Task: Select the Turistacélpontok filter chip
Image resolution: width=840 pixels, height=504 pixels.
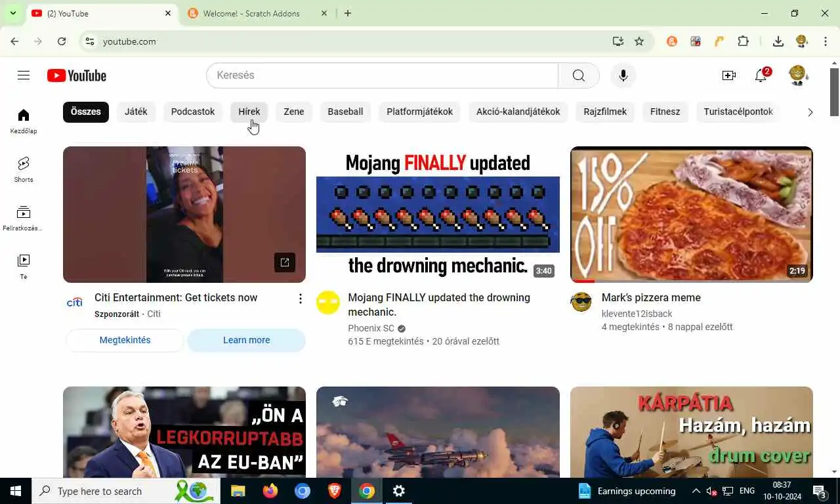Action: pyautogui.click(x=738, y=112)
